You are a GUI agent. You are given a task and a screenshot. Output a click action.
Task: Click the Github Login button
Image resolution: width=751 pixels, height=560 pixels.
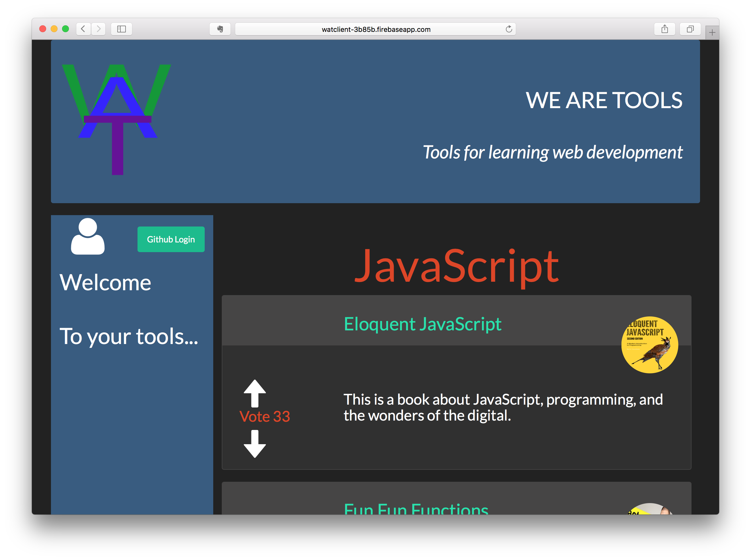171,239
